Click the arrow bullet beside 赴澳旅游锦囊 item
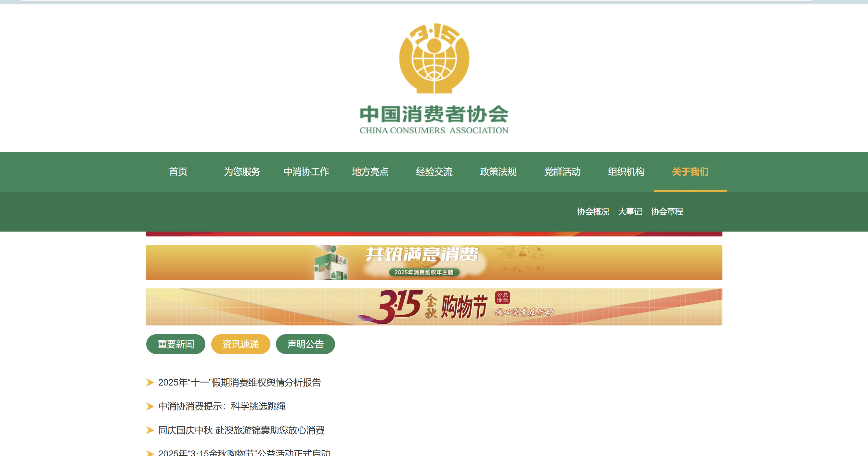Viewport: 868px width, 456px height. [x=149, y=430]
